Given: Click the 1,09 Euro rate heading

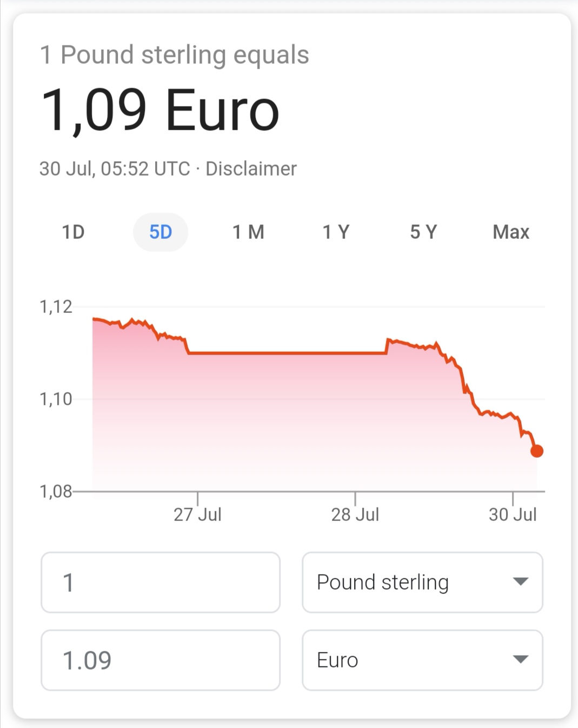Looking at the screenshot, I should click(x=160, y=110).
